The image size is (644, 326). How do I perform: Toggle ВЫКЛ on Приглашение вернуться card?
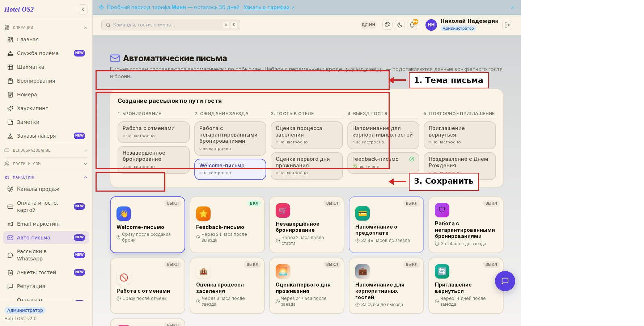(x=491, y=264)
